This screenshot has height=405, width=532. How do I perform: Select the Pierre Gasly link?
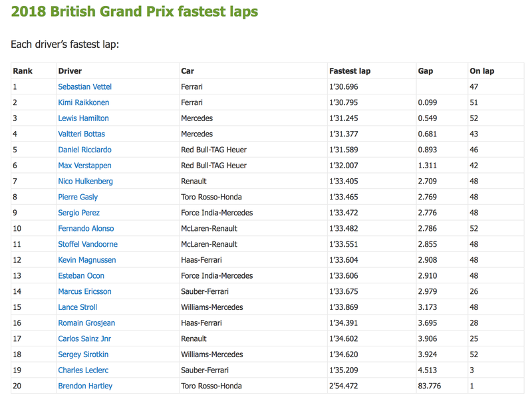pos(78,197)
